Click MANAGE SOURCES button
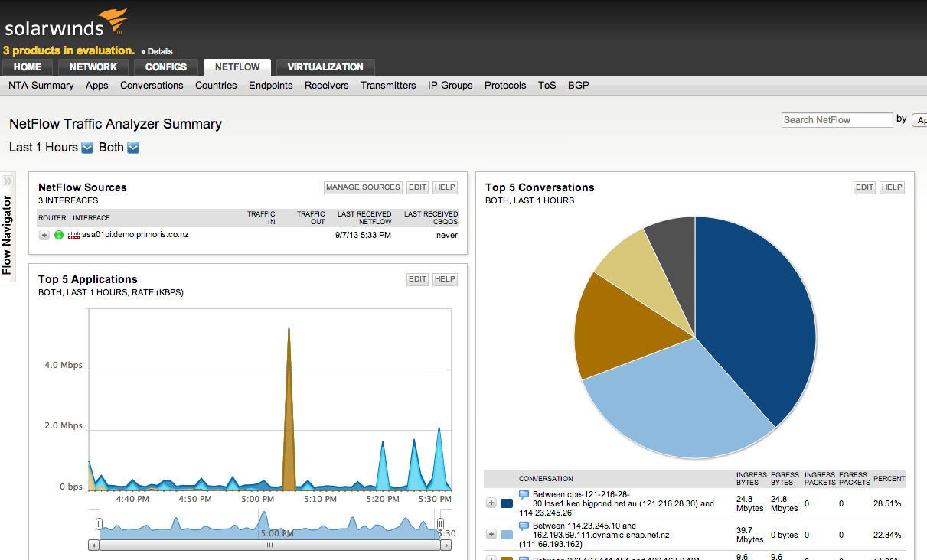Image resolution: width=927 pixels, height=560 pixels. pos(363,187)
